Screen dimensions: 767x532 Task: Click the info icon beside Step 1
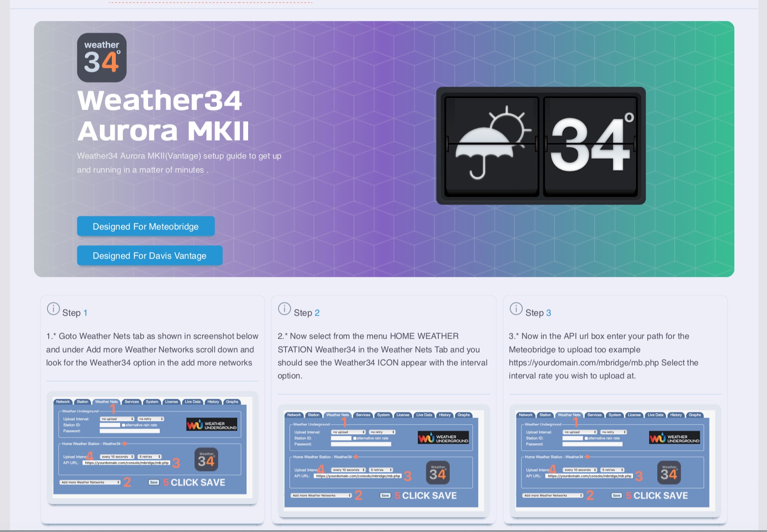(53, 309)
